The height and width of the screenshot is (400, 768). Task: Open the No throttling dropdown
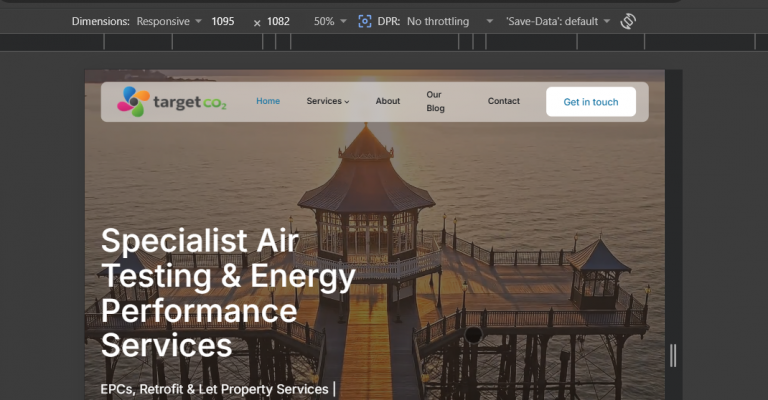(x=450, y=21)
